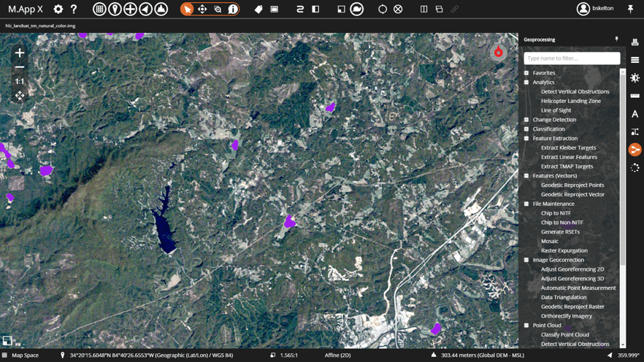Image resolution: width=644 pixels, height=362 pixels.
Task: Collapse the Features (Vectors) group
Action: point(526,176)
